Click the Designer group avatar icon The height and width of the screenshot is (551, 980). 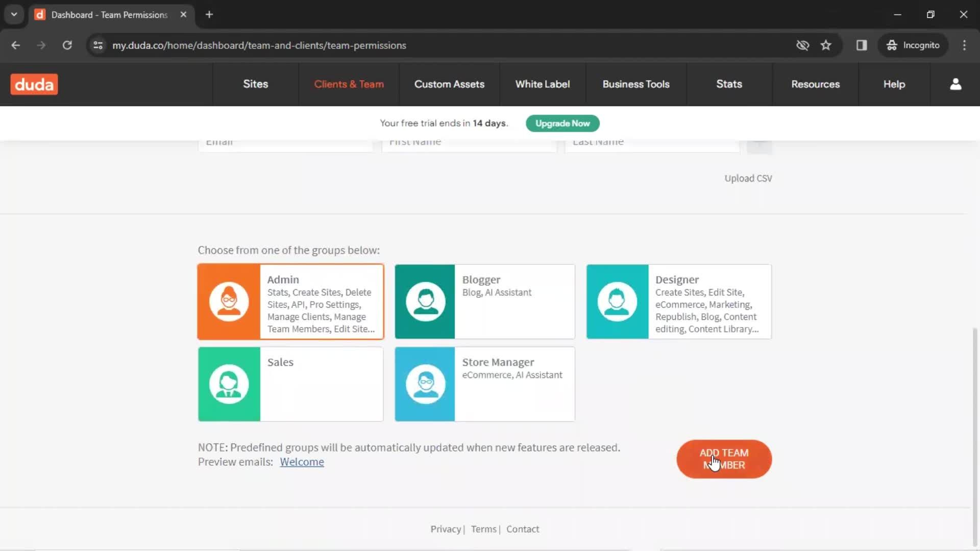coord(617,302)
